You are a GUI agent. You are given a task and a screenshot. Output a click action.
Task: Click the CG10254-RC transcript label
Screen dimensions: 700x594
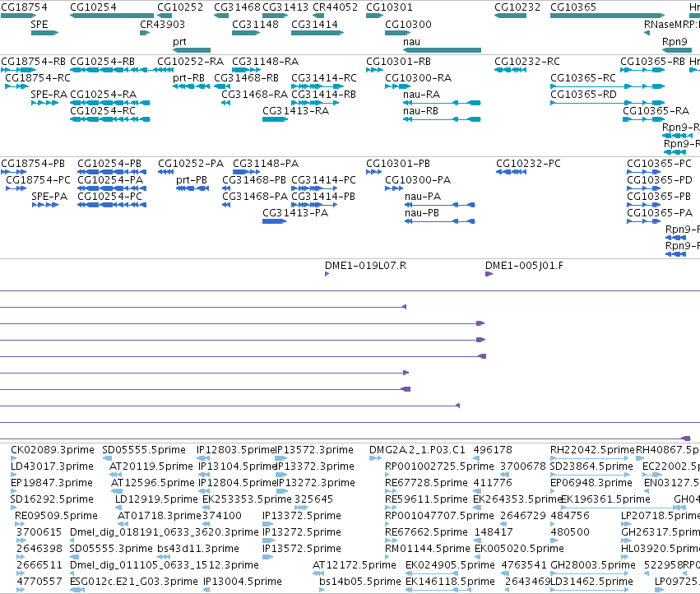point(103,111)
